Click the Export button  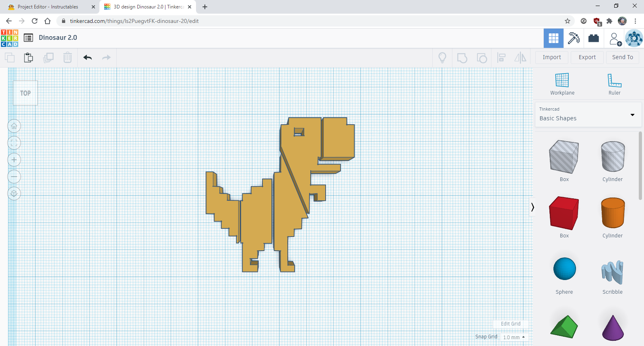587,57
